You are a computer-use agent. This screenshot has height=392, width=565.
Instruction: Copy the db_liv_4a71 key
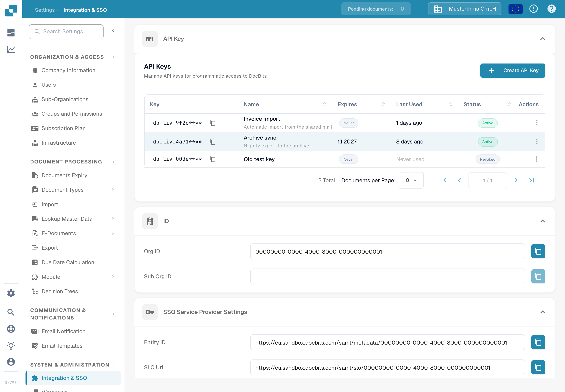[x=213, y=142]
